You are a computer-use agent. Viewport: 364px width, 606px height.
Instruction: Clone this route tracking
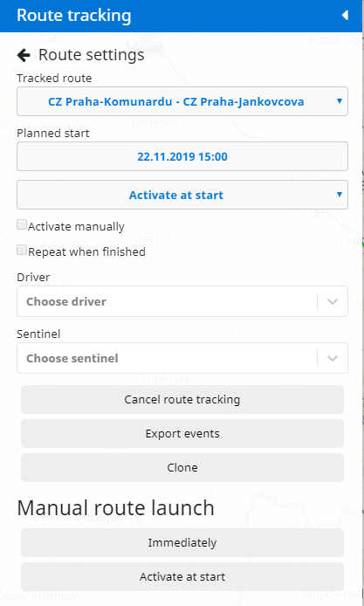click(x=182, y=468)
